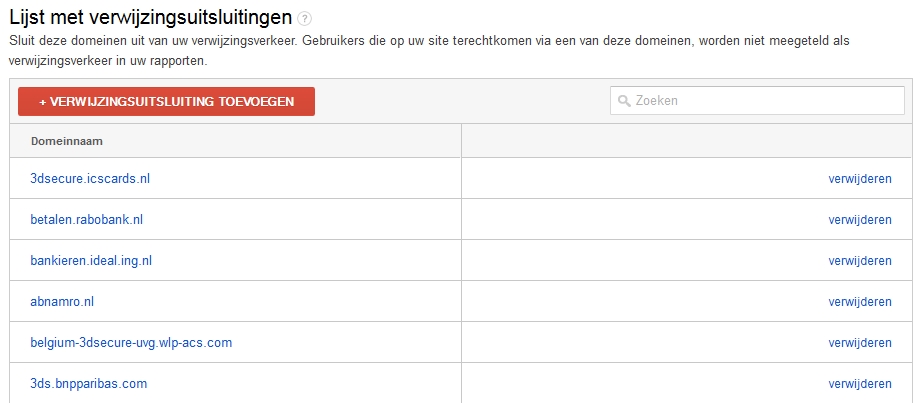
Task: Remove abnamro.nl via verwijderen
Action: tap(860, 302)
